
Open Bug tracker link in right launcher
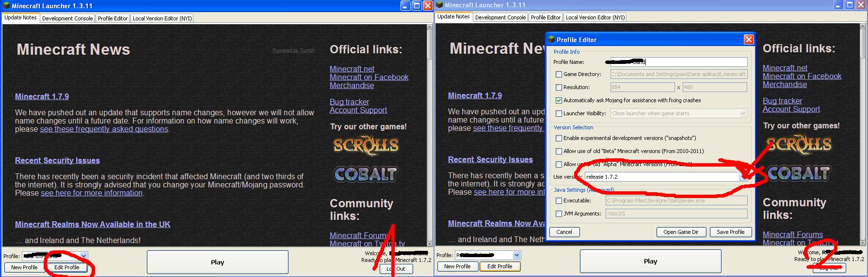(x=782, y=101)
